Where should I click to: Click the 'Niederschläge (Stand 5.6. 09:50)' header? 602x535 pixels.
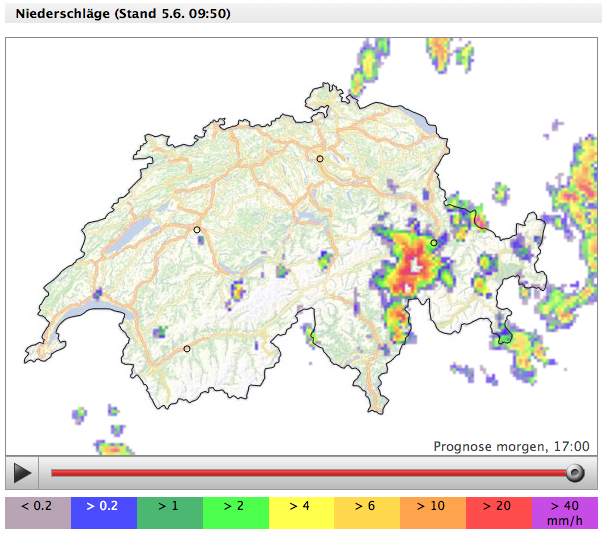tap(130, 13)
